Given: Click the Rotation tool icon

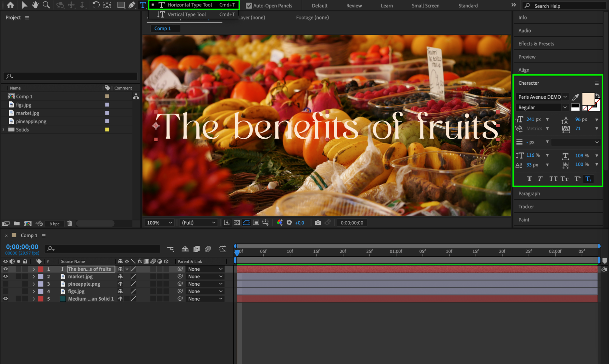Looking at the screenshot, I should (96, 5).
